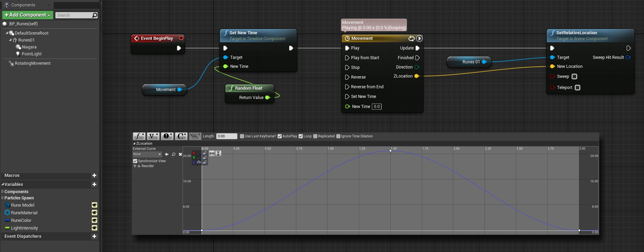644x252 pixels.
Task: Collapse the DefaultSceneRoot tree node
Action: click(x=7, y=33)
